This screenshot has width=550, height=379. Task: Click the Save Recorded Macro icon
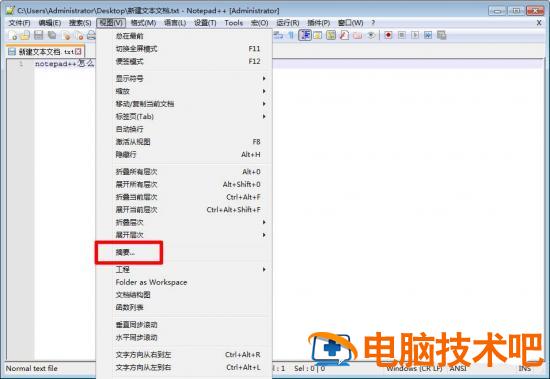(x=442, y=35)
